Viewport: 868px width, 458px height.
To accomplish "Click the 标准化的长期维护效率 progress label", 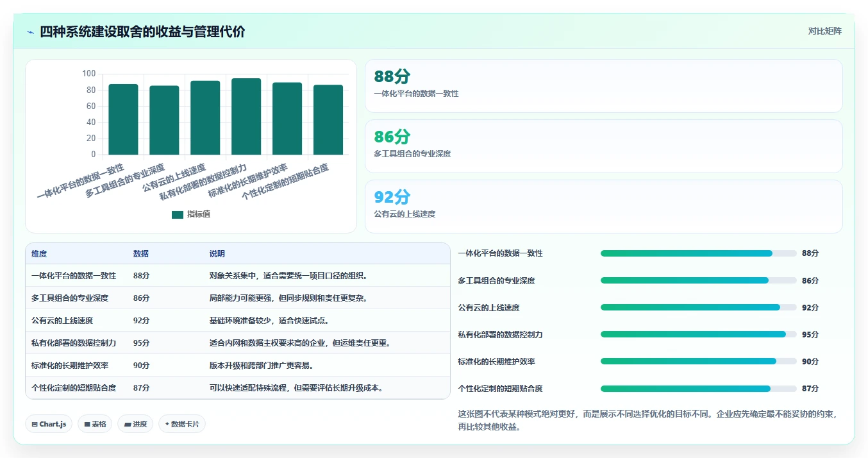I will tap(497, 362).
